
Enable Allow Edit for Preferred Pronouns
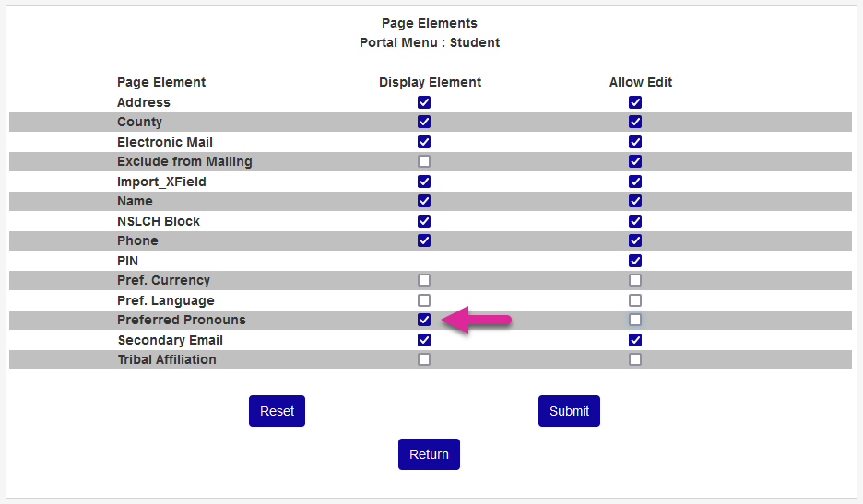click(635, 320)
